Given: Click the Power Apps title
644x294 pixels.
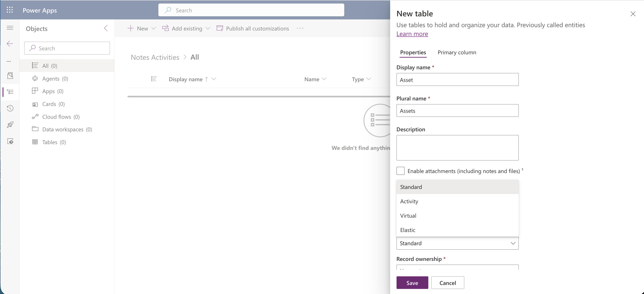Looking at the screenshot, I should pos(40,10).
